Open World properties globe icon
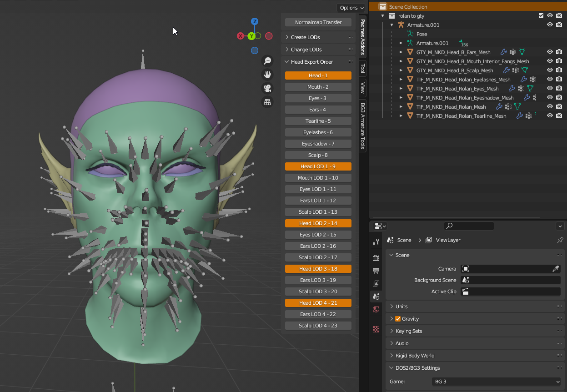The height and width of the screenshot is (392, 567). (376, 309)
